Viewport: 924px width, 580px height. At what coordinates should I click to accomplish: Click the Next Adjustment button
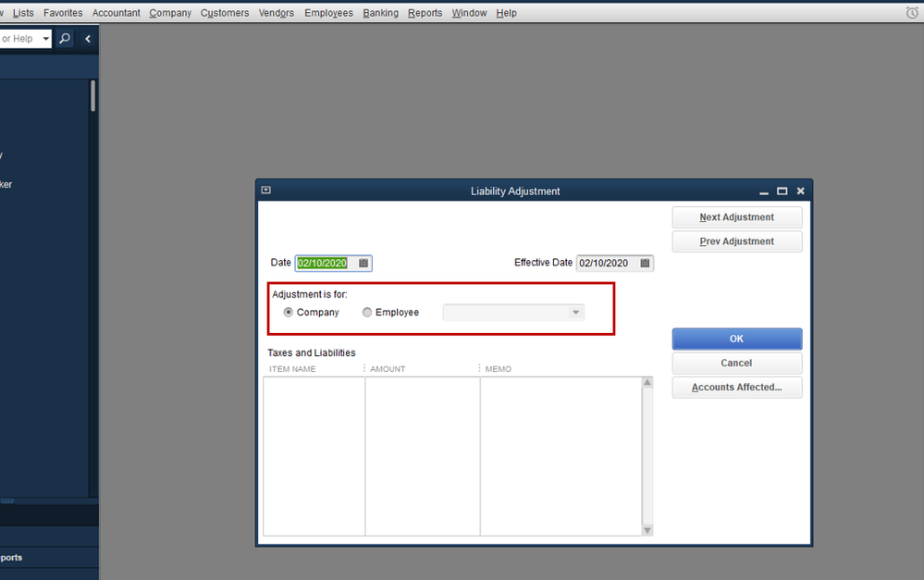click(x=736, y=216)
